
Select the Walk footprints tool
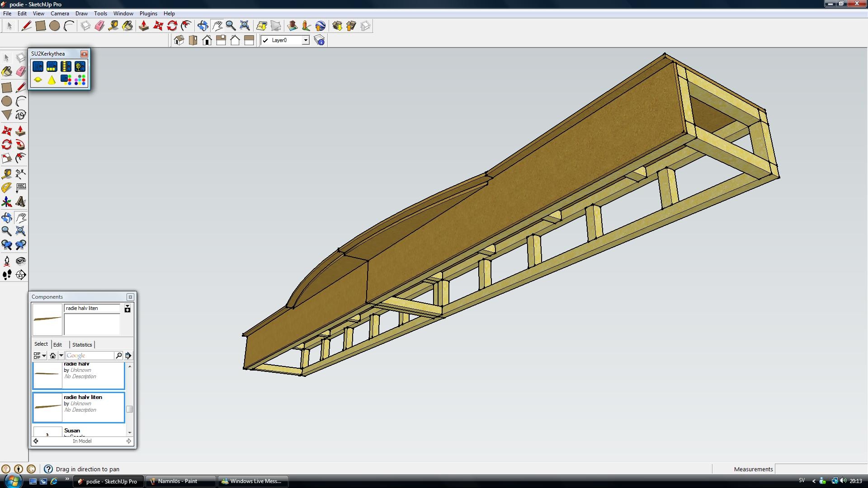7,275
